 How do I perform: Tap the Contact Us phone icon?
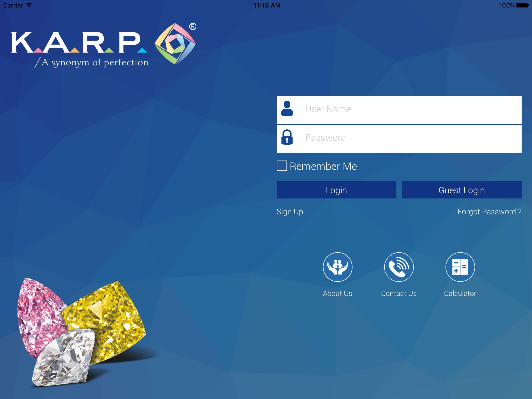399,267
